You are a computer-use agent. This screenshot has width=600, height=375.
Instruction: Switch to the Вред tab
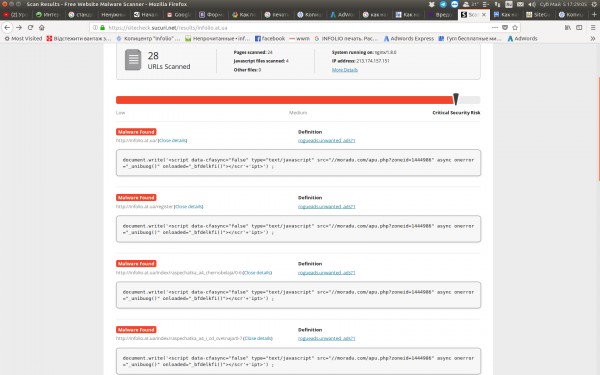[441, 15]
